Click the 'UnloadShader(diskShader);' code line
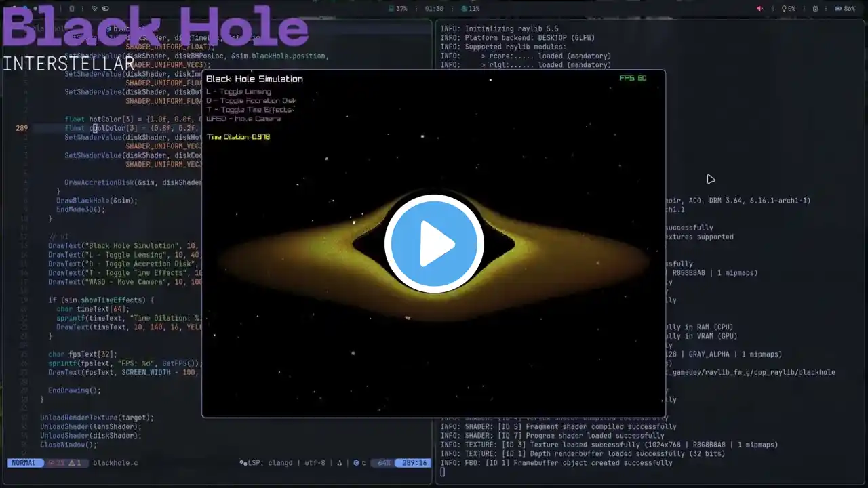This screenshot has width=868, height=488. point(91,436)
